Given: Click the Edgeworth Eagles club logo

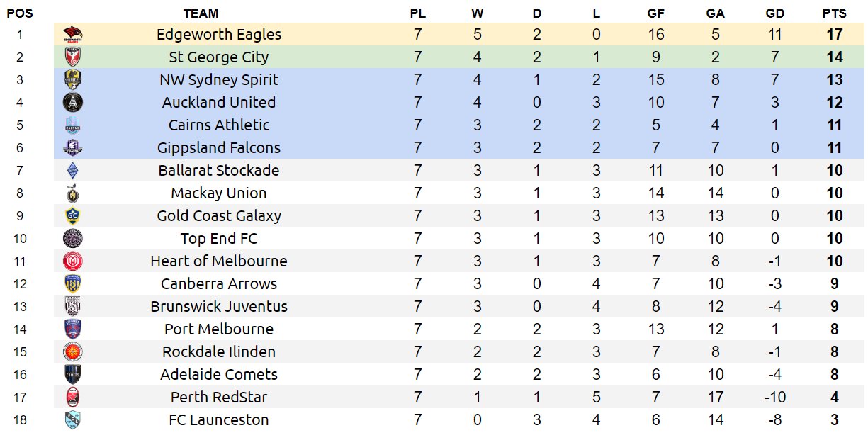Looking at the screenshot, I should pos(73,34).
